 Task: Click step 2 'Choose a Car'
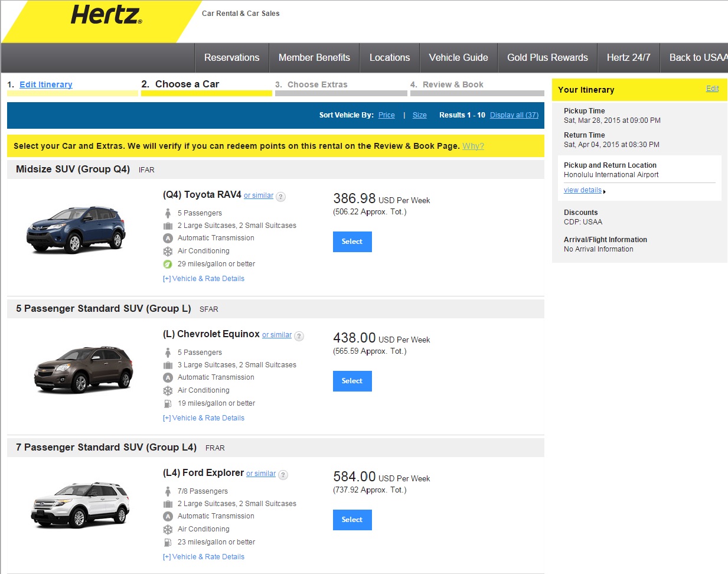[187, 84]
